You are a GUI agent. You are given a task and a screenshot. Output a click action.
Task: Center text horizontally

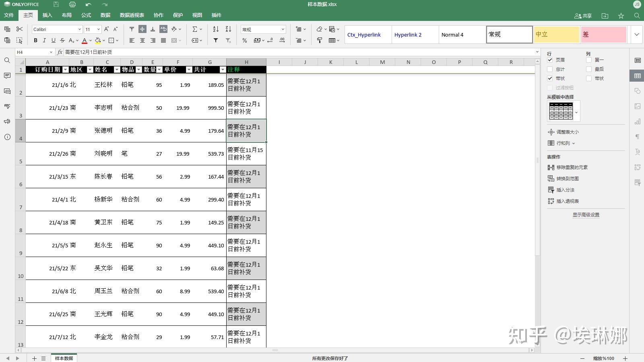pos(142,40)
